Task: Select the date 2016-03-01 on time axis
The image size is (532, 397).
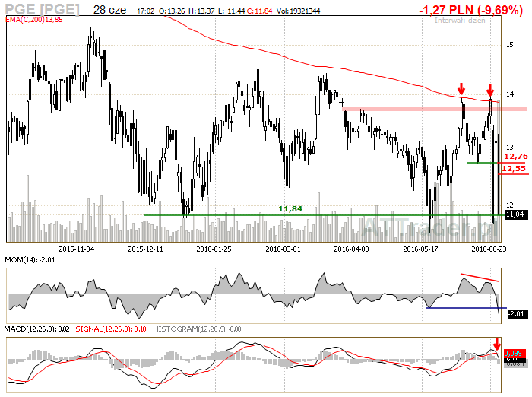Action: (283, 249)
